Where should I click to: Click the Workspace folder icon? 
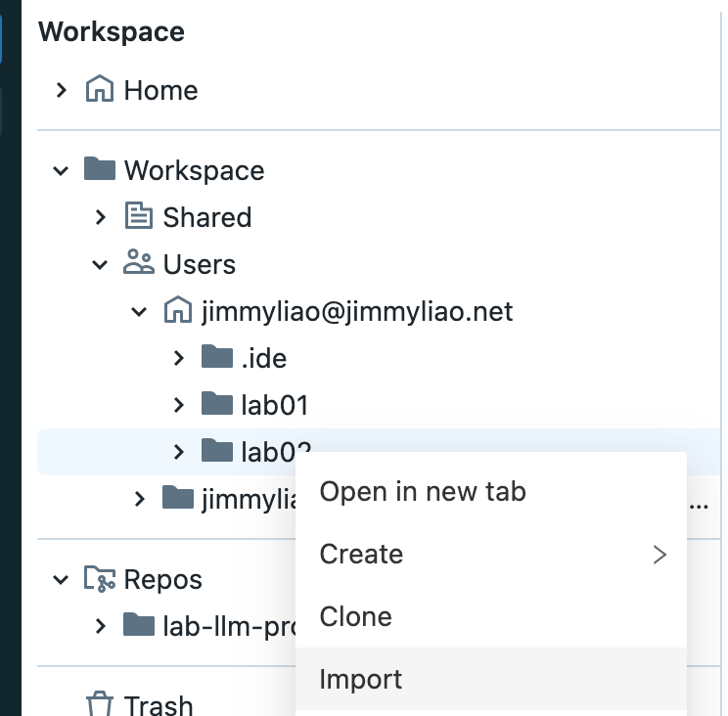coord(100,170)
